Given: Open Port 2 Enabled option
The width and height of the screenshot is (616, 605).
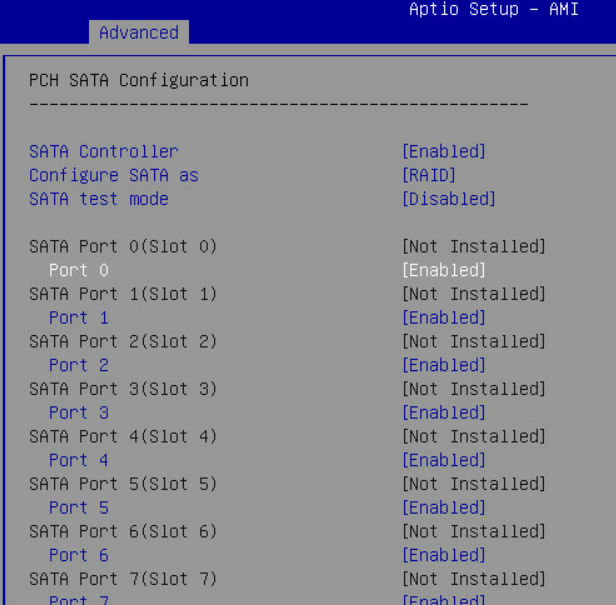Looking at the screenshot, I should click(443, 365).
